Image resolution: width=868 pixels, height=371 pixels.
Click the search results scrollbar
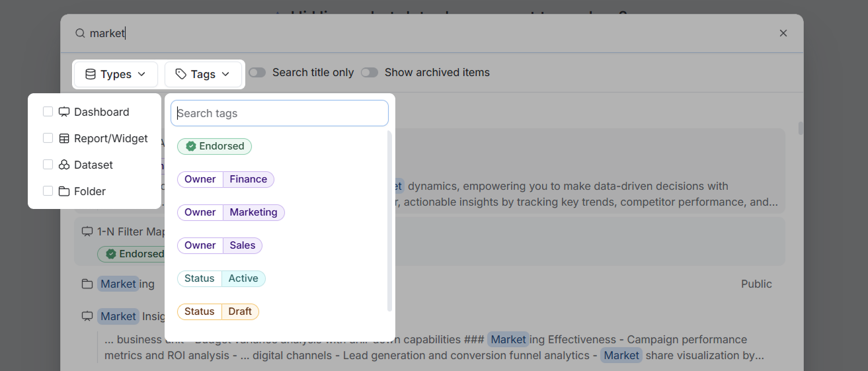tap(801, 128)
